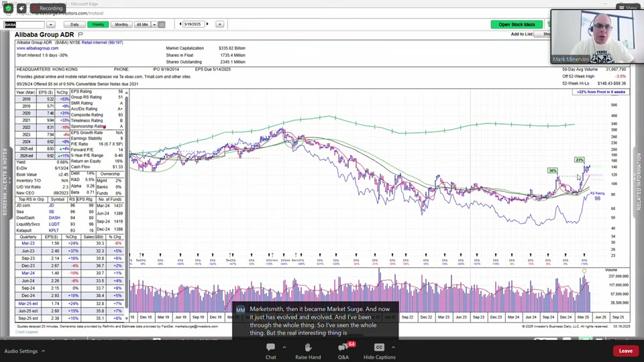This screenshot has width=644, height=362.
Task: Click the green shield encryption icon
Action: coord(8,8)
